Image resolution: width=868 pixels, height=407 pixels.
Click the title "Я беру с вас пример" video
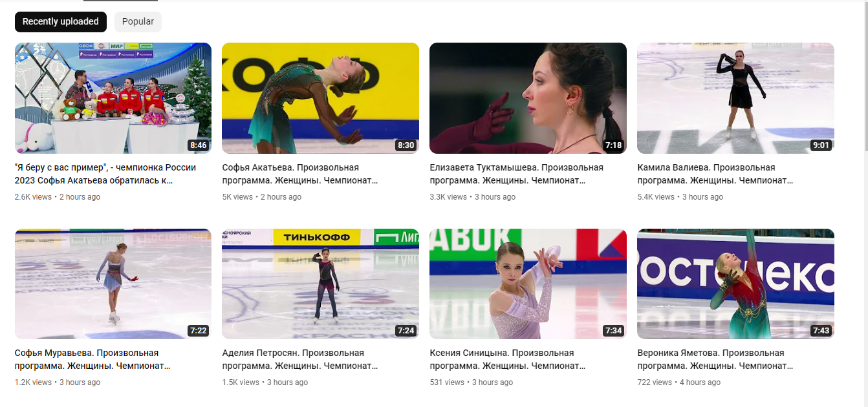[x=105, y=174]
